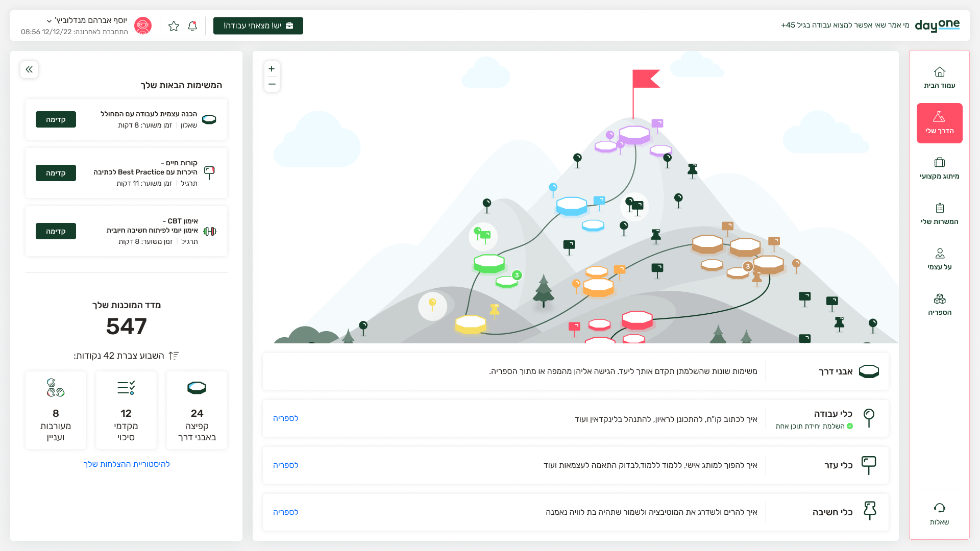980x551 pixels.
Task: Open the notifications bell icon
Action: tap(192, 26)
